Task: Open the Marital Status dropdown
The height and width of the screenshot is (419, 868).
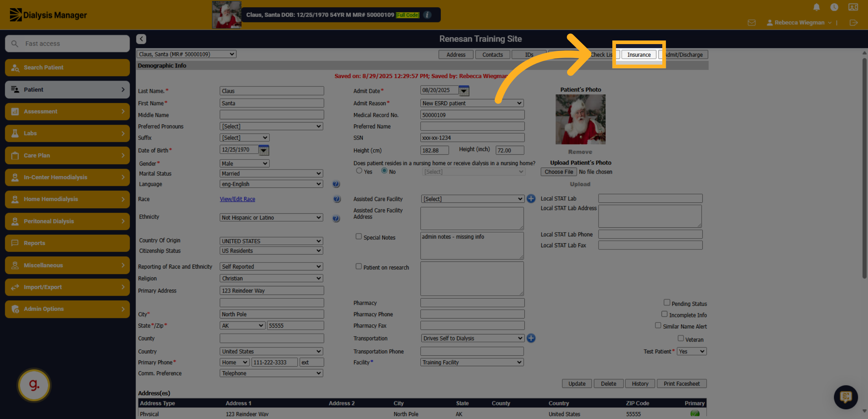Action: 271,174
